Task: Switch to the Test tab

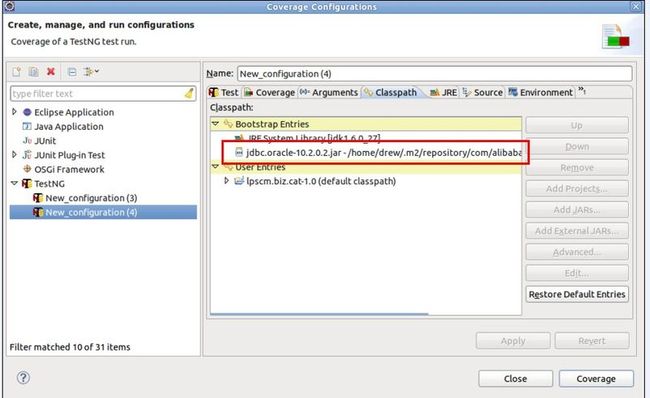Action: tap(224, 92)
